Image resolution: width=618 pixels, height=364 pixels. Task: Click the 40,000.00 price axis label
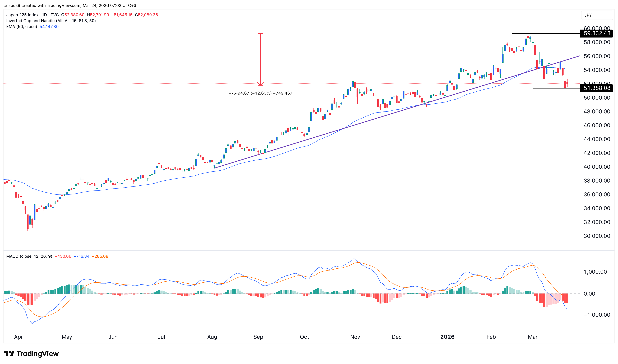click(x=597, y=167)
